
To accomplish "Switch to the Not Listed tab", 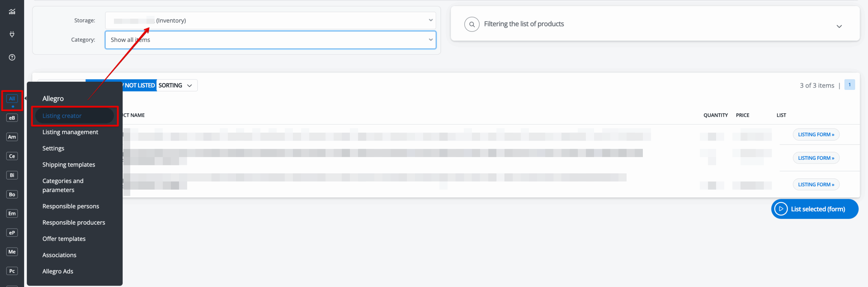I will click(x=139, y=85).
